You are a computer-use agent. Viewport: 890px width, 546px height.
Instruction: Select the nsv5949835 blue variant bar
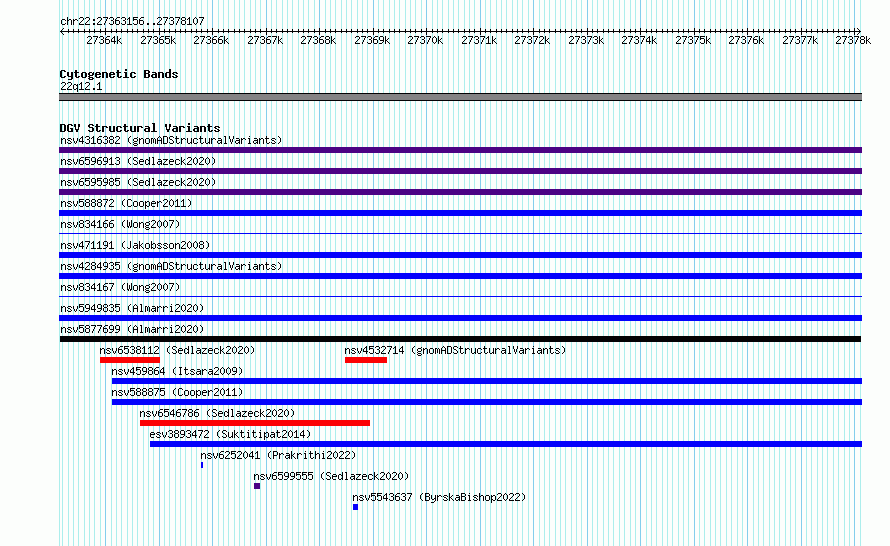point(460,318)
